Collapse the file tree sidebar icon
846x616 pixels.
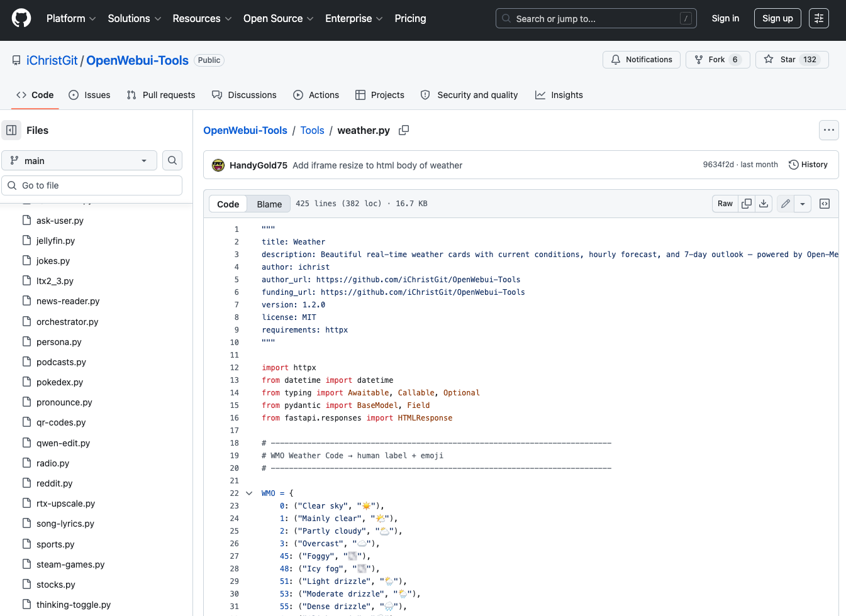pyautogui.click(x=11, y=130)
